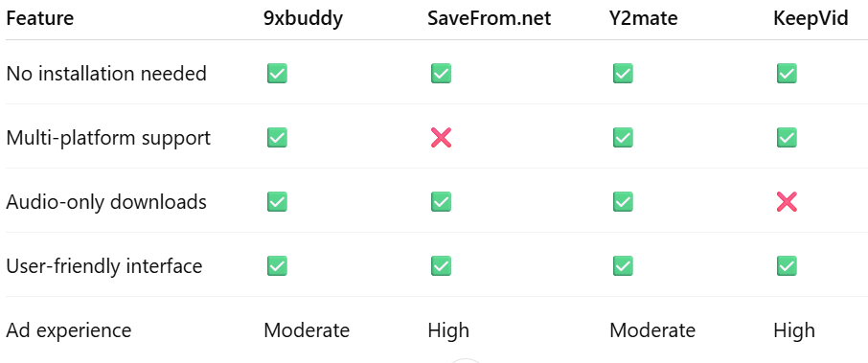The height and width of the screenshot is (363, 868).
Task: Click KeepVid's User-friendly interface checkmark
Action: click(787, 266)
